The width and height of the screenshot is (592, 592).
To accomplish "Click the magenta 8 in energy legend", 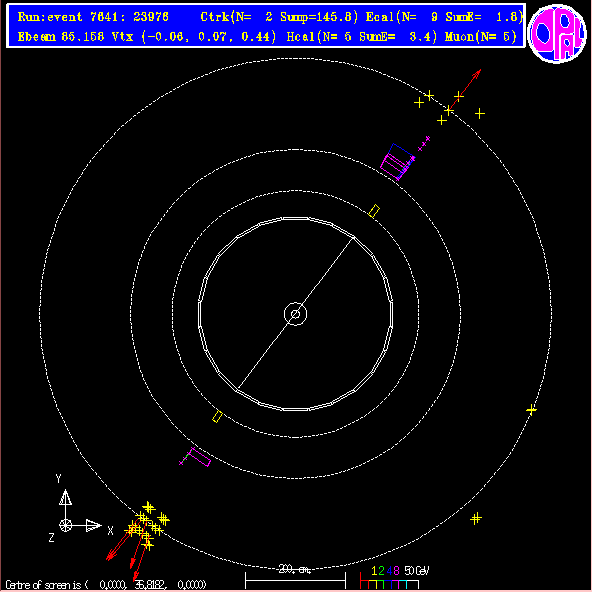I will [x=396, y=570].
